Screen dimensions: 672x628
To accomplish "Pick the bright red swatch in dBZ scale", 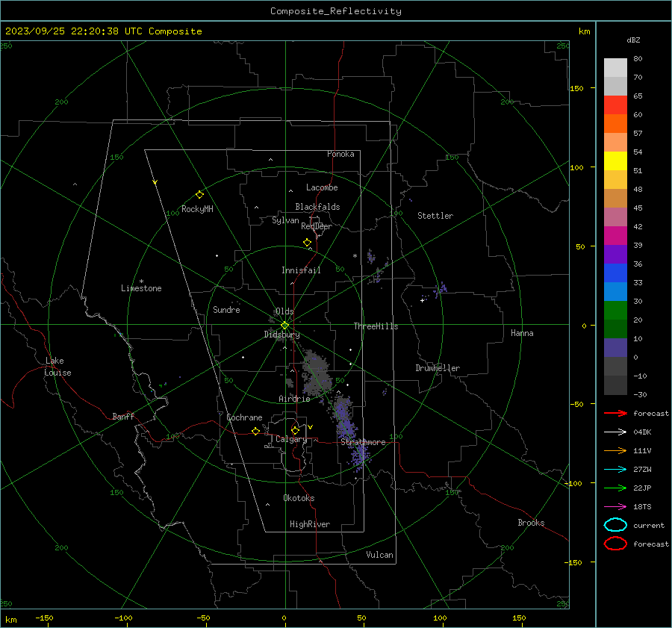I will tap(615, 105).
